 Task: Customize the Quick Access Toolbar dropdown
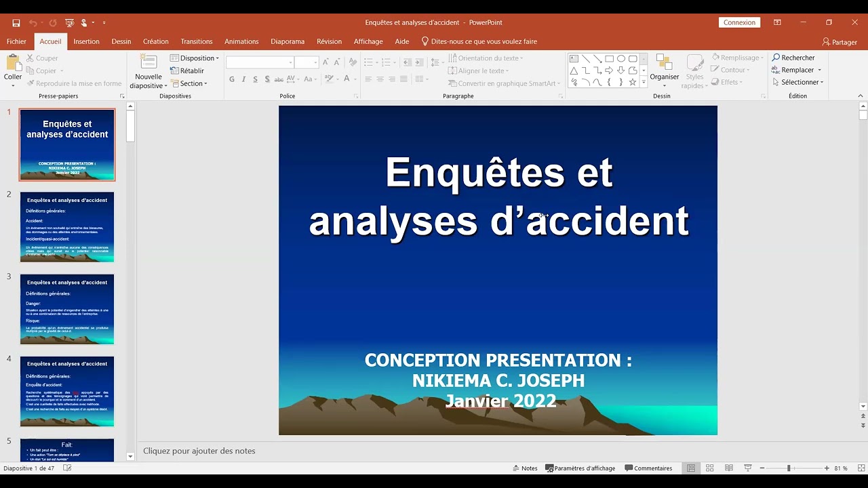point(104,22)
